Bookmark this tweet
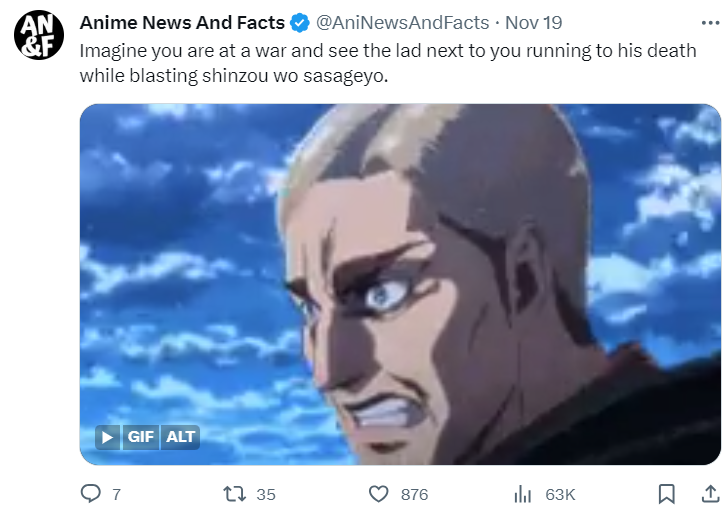728x511 pixels. (x=667, y=494)
